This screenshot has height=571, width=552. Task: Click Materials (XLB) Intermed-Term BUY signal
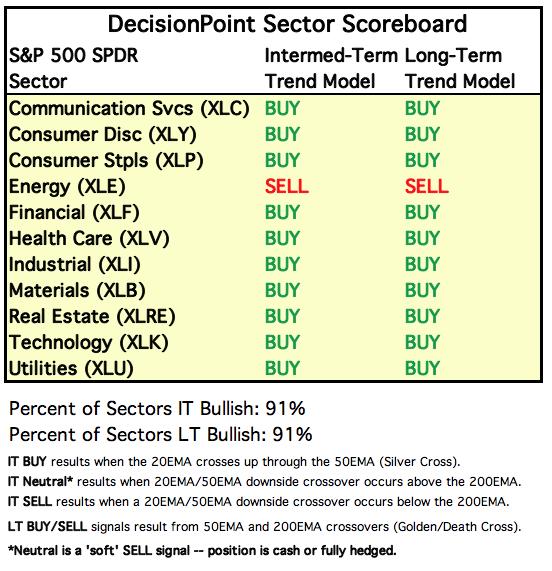[282, 290]
